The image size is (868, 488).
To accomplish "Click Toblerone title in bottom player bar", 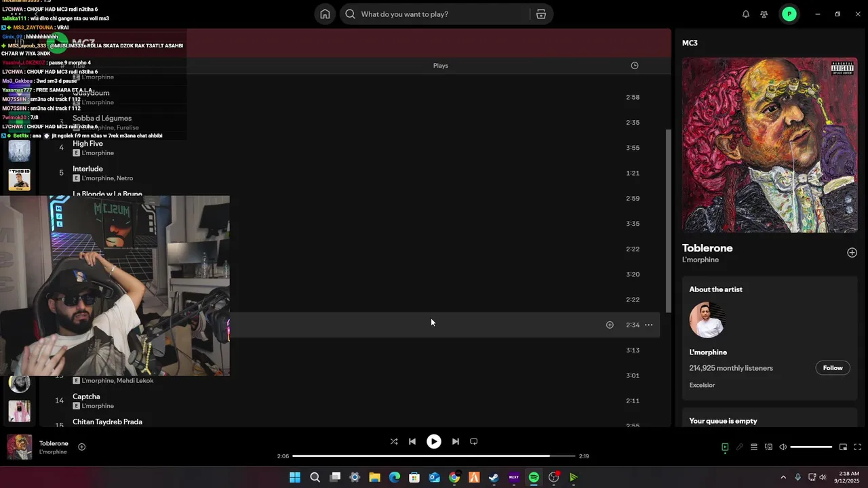I will [54, 443].
